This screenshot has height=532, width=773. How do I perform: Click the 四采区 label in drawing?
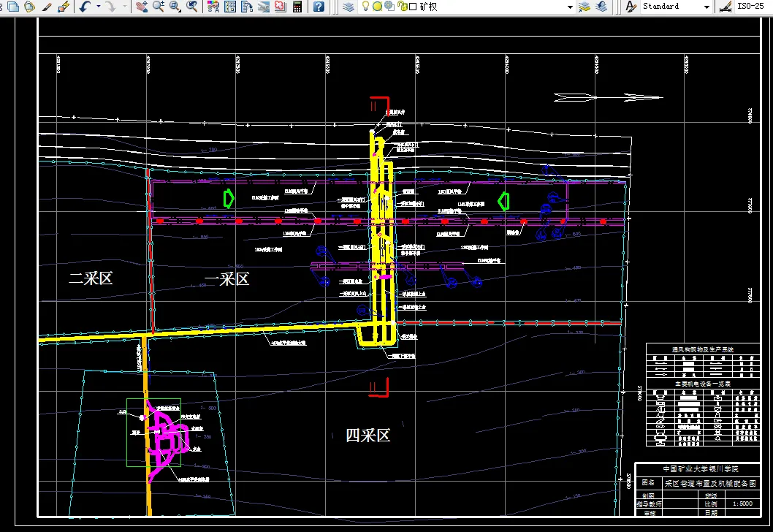pos(368,436)
